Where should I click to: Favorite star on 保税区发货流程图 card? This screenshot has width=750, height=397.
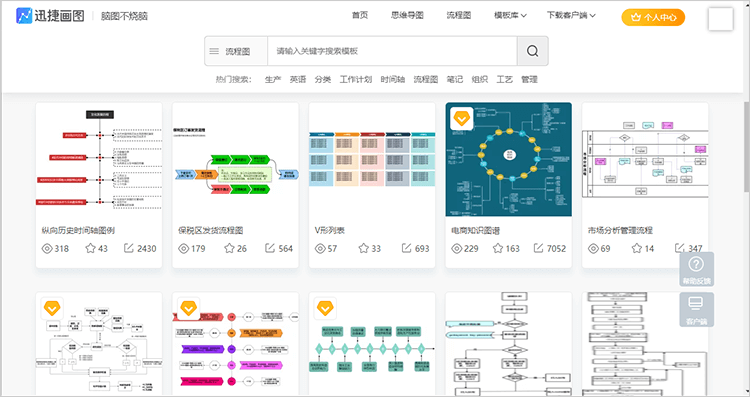pos(229,248)
